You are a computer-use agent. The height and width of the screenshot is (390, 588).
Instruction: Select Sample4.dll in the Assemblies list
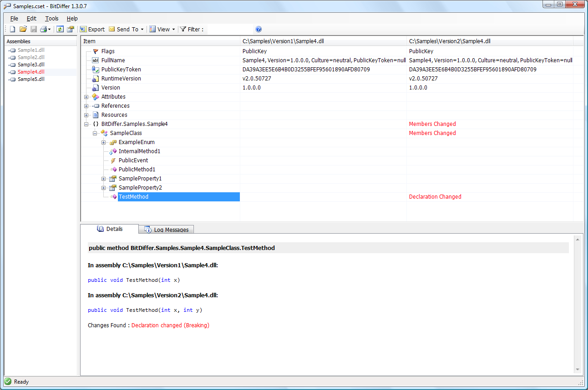click(x=31, y=72)
